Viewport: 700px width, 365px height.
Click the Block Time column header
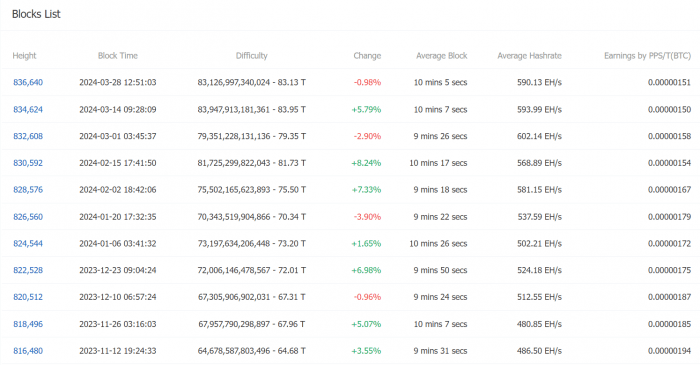point(118,56)
